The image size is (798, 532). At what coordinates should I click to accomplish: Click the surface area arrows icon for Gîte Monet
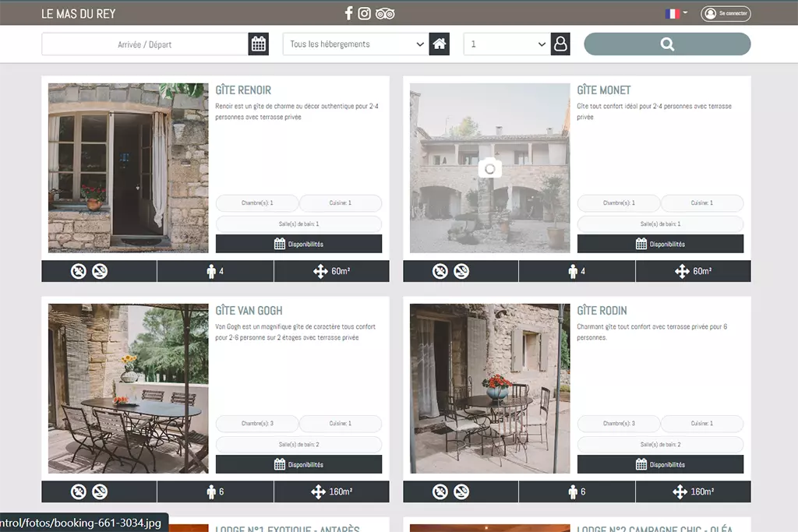pyautogui.click(x=682, y=272)
